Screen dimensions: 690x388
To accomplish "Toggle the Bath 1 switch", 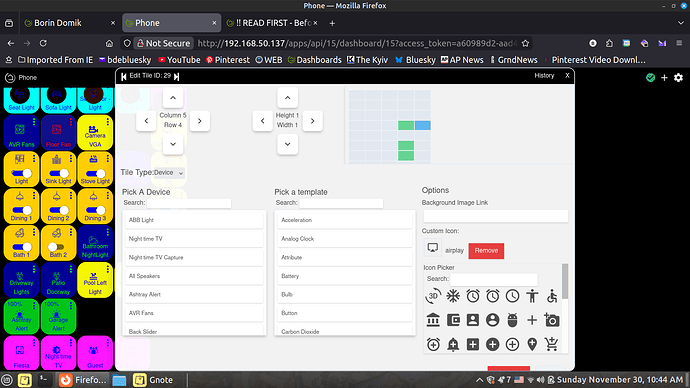I will [x=22, y=247].
